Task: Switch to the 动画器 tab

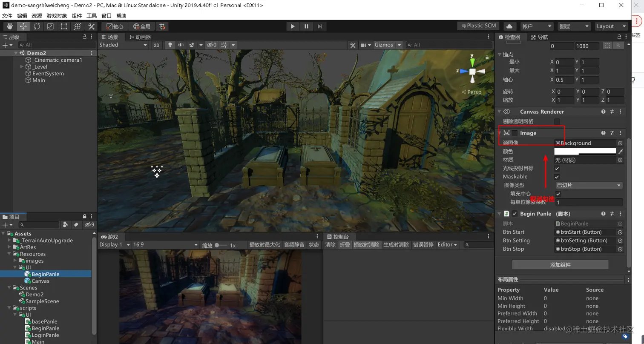Action: [x=140, y=37]
